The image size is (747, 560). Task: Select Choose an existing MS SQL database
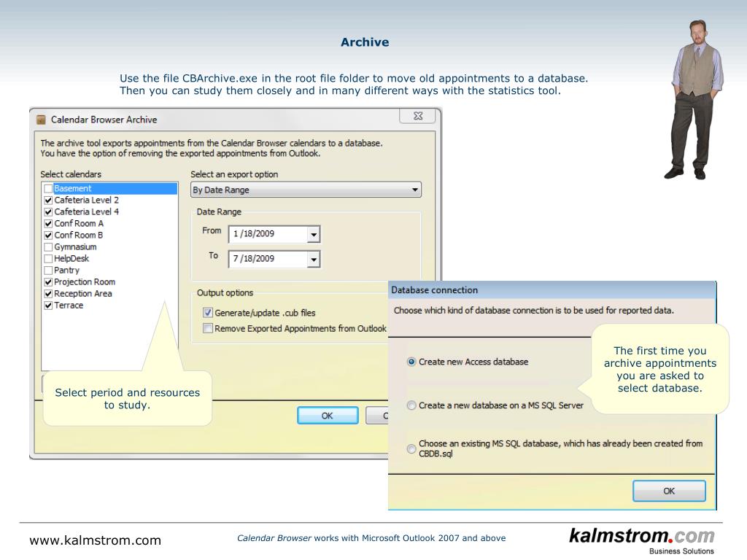coord(411,448)
